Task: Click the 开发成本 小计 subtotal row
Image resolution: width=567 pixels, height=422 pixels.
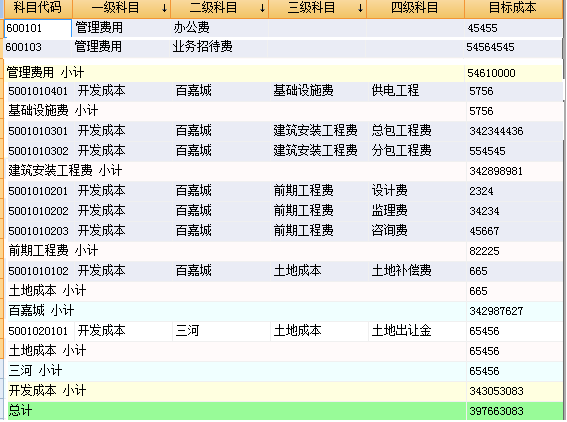Action: tap(285, 391)
